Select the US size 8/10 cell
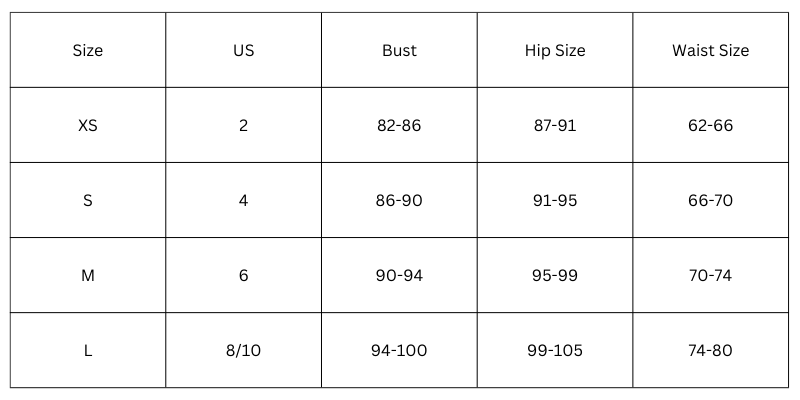Image resolution: width=800 pixels, height=400 pixels. point(243,350)
